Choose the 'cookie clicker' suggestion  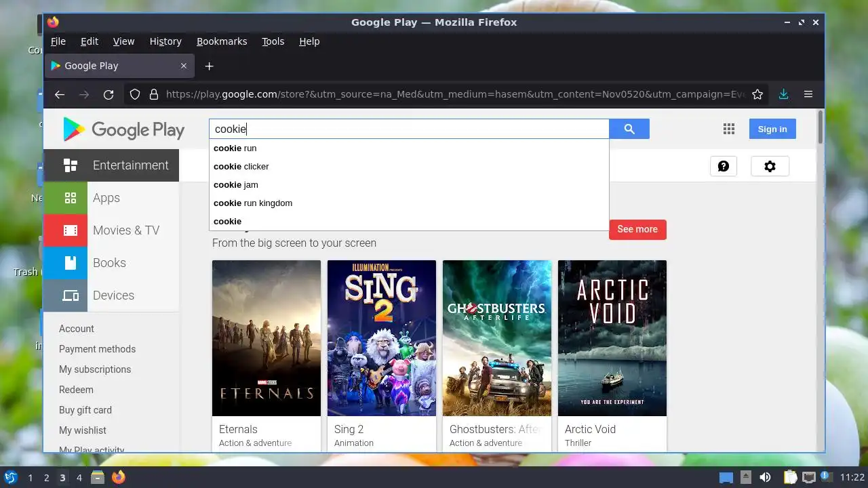tap(409, 166)
